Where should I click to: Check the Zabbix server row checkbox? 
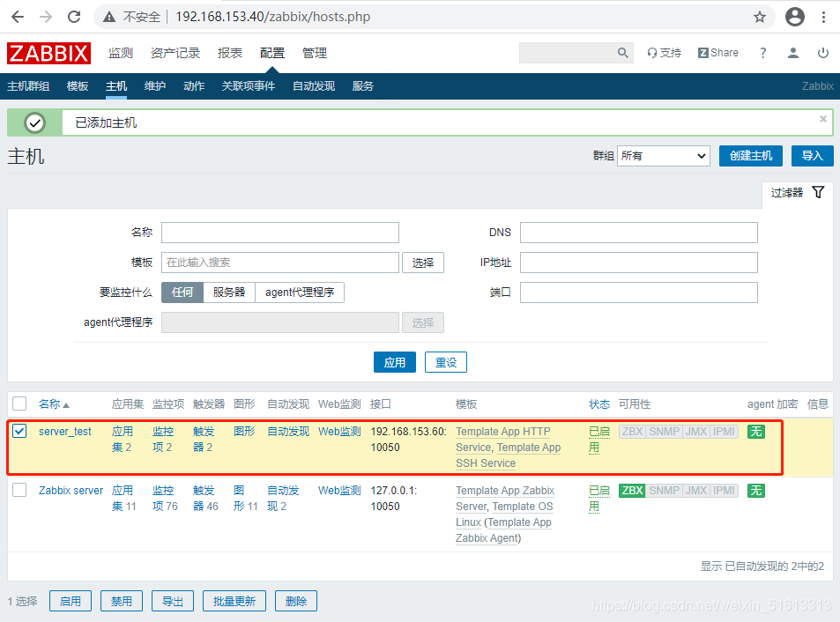pos(19,490)
